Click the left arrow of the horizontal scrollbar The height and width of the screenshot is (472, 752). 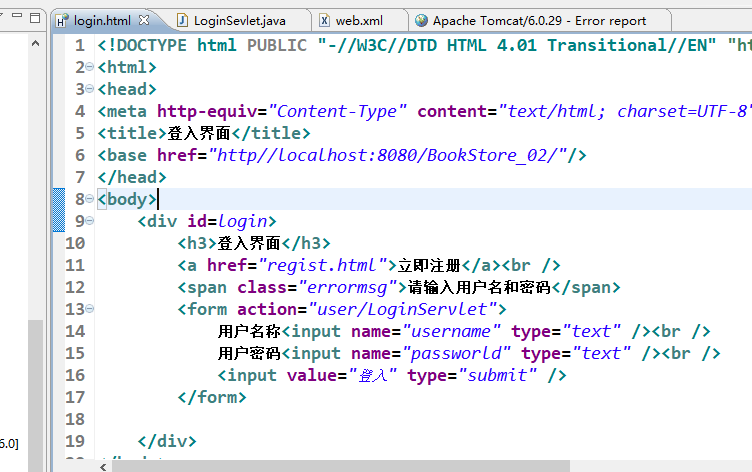103,467
